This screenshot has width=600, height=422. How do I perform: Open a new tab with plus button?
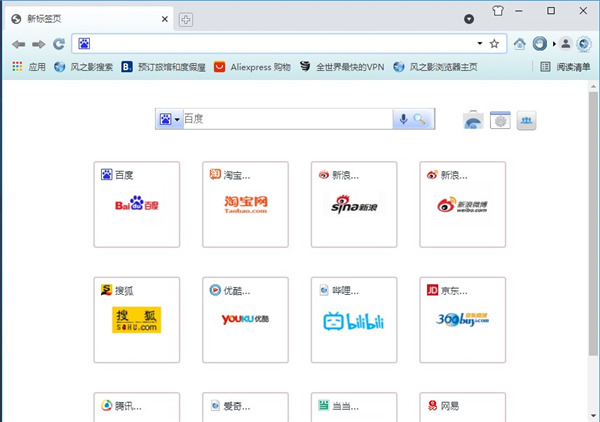186,19
